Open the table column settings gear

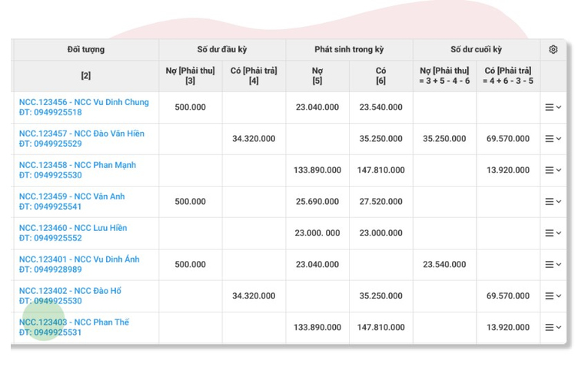coord(553,49)
